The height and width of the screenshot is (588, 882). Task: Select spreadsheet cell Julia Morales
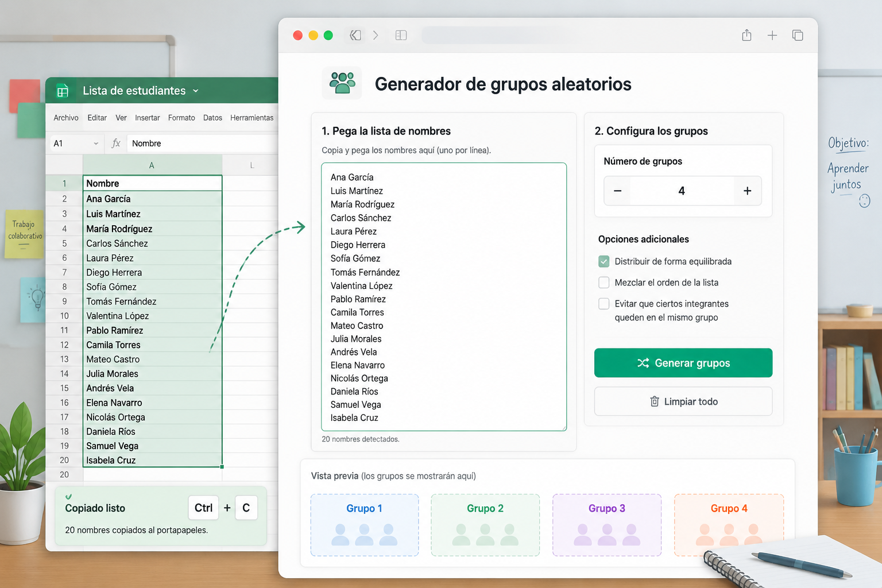(152, 373)
